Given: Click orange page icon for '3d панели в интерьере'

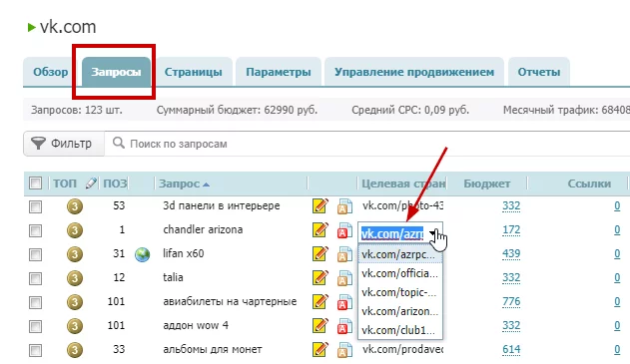Looking at the screenshot, I should (x=344, y=206).
